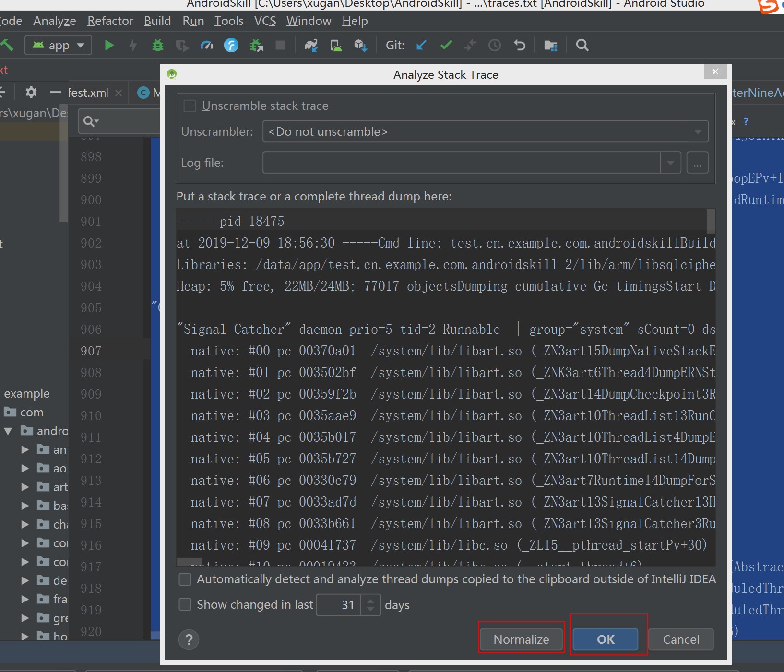Open Project Structure folder icon
This screenshot has height=672, width=784.
click(x=551, y=46)
